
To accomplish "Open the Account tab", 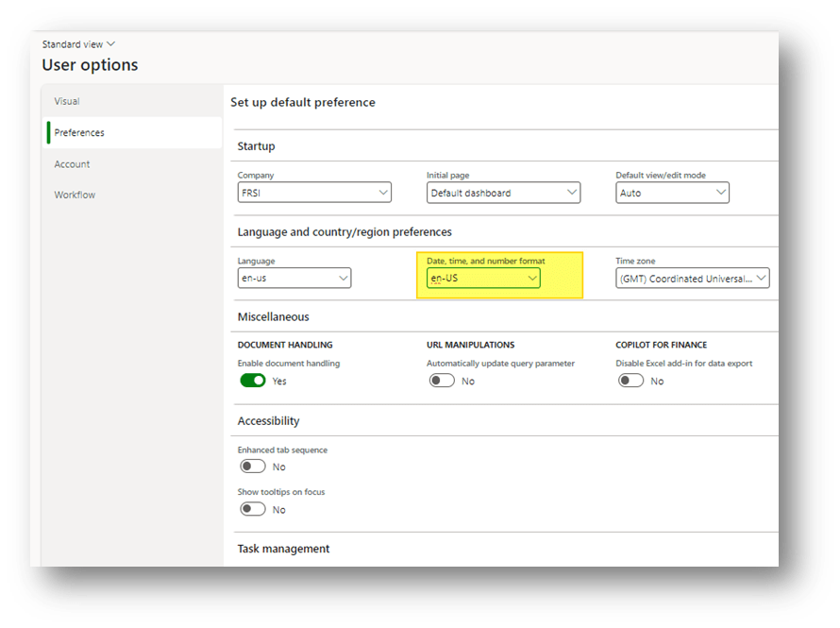I will 72,164.
